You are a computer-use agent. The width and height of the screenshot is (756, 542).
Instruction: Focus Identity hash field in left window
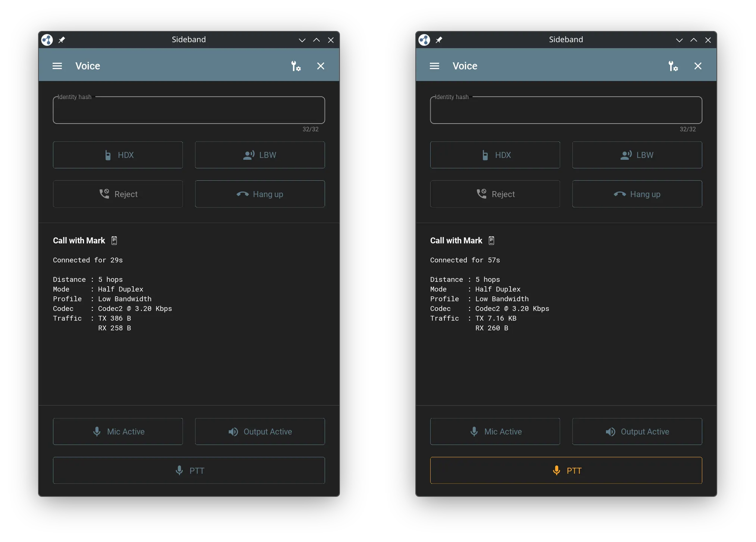click(x=189, y=110)
